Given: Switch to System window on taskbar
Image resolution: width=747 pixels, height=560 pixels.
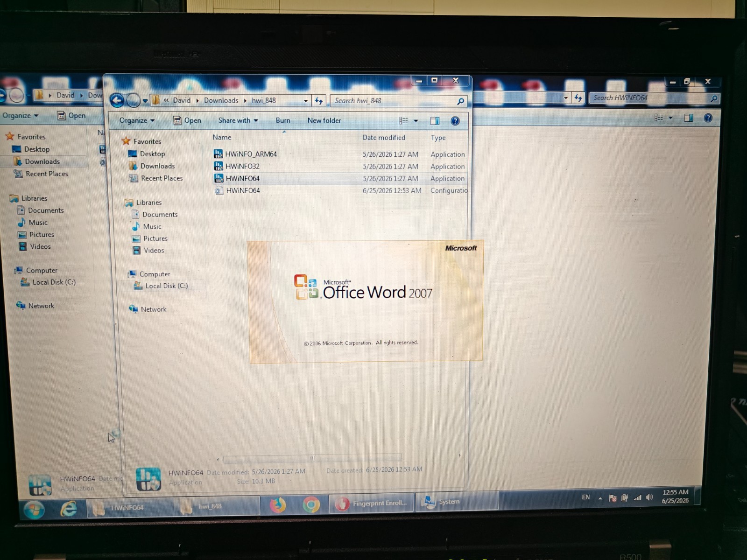Looking at the screenshot, I should point(457,502).
